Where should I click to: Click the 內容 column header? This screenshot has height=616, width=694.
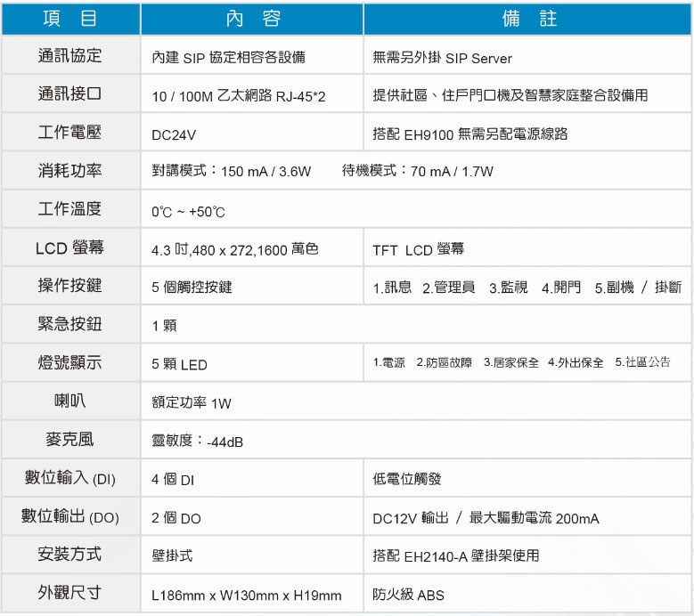pyautogui.click(x=253, y=19)
